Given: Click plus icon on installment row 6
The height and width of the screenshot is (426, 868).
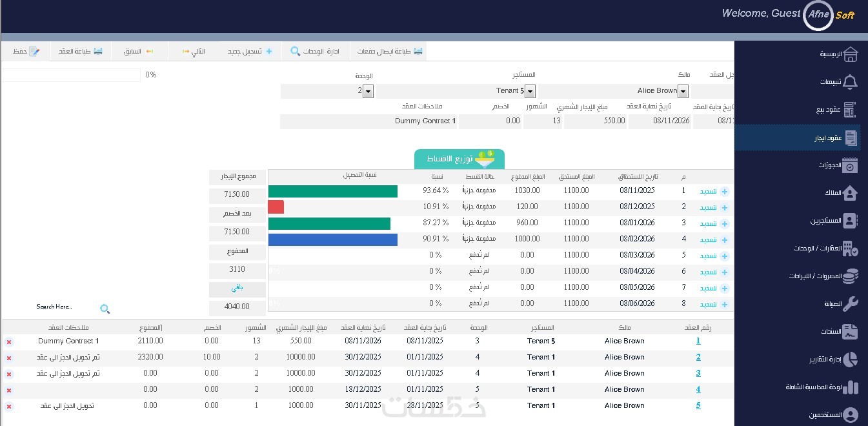Looking at the screenshot, I should [x=724, y=272].
